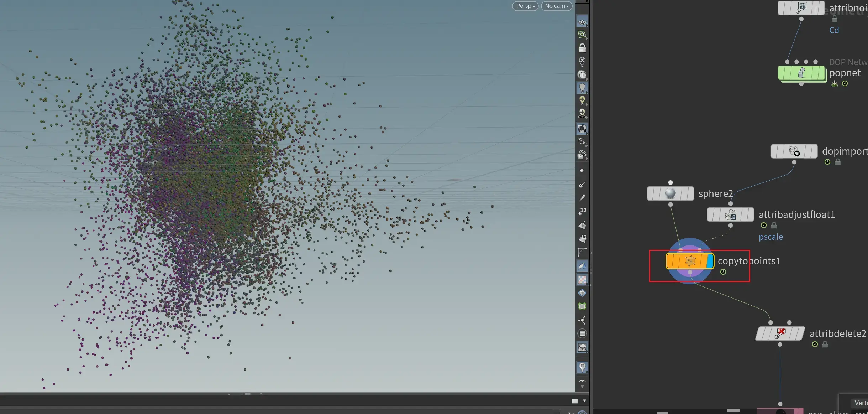Open the No cam camera dropdown
The image size is (868, 414).
(x=557, y=6)
